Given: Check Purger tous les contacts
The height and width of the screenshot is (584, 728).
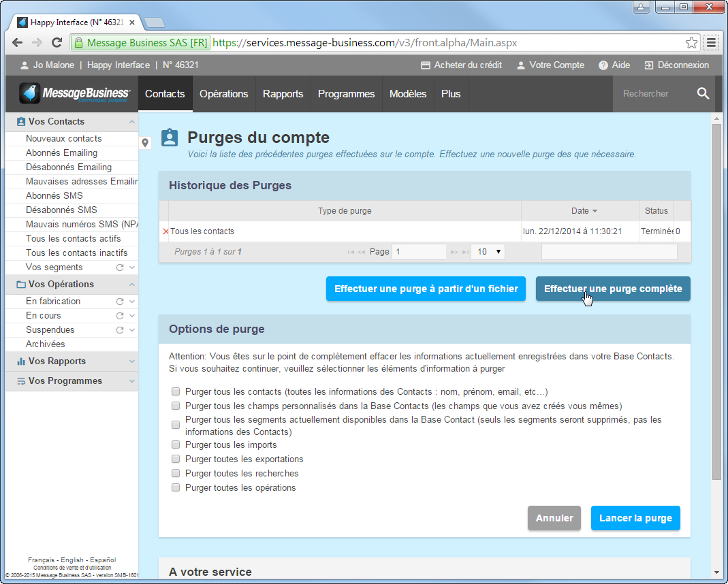Looking at the screenshot, I should [176, 392].
